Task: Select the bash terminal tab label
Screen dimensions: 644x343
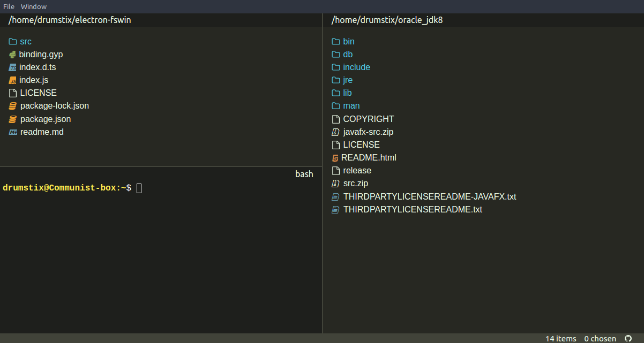Action: [304, 174]
